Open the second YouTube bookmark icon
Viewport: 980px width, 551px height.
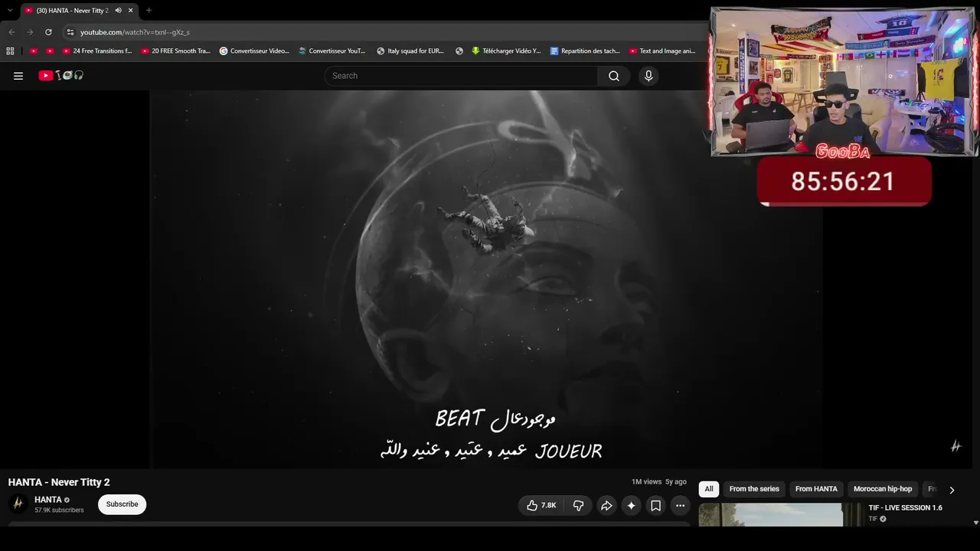click(x=50, y=51)
